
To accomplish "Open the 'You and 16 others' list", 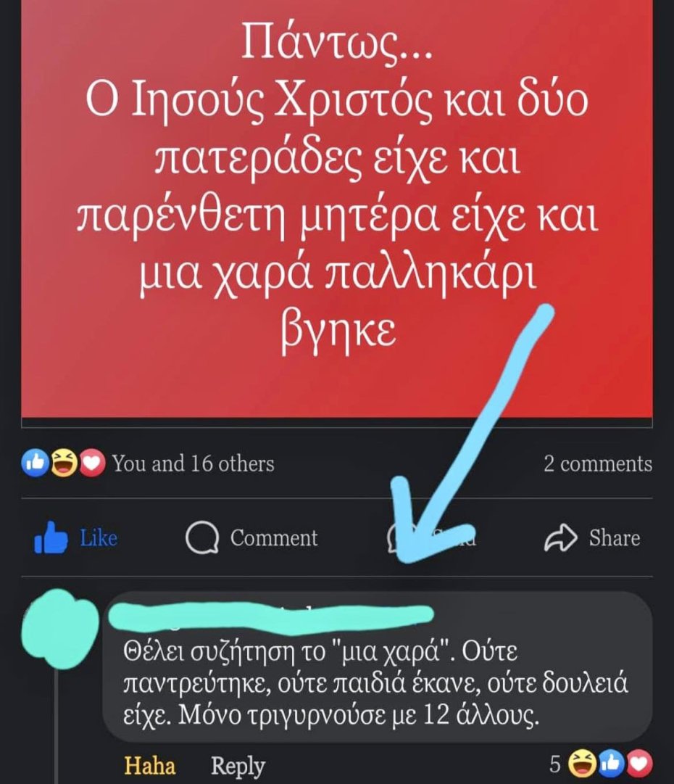I will 193,463.
